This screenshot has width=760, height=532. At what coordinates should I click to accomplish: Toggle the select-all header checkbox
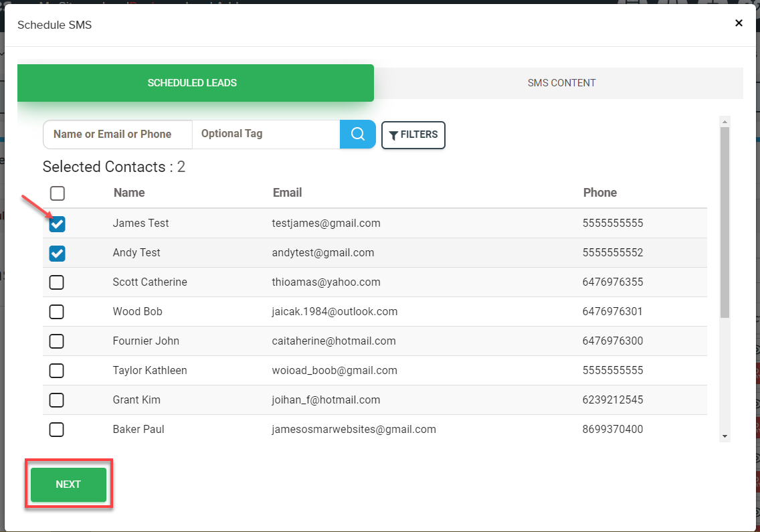pyautogui.click(x=58, y=193)
